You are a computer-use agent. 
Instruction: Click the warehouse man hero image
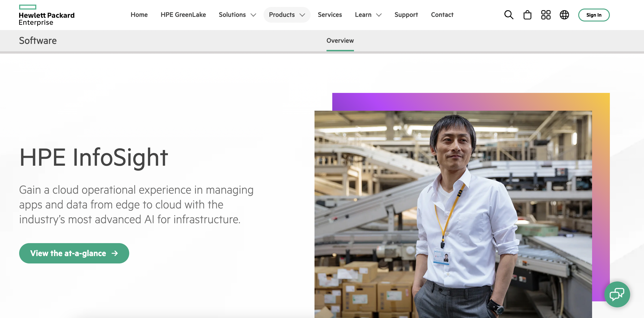(453, 214)
